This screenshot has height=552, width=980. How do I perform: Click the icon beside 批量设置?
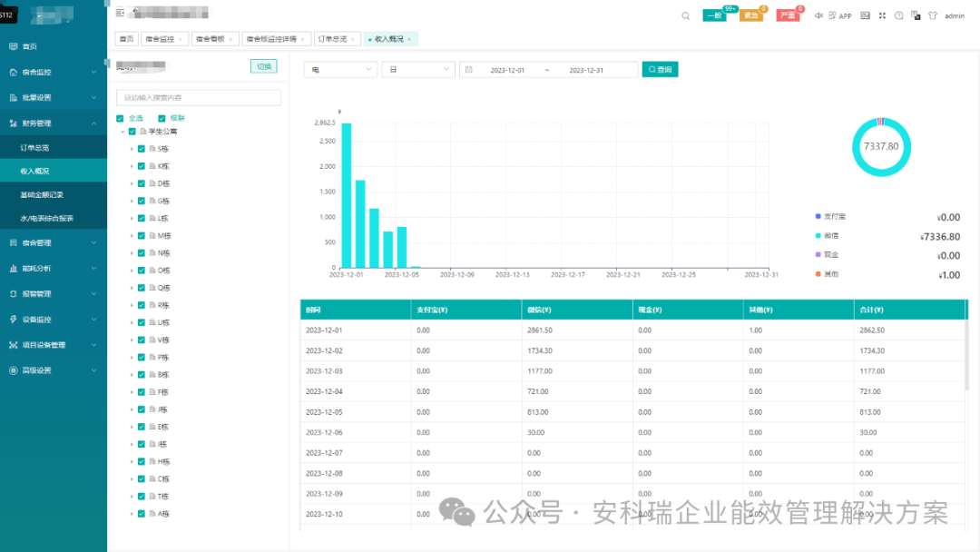(x=13, y=97)
